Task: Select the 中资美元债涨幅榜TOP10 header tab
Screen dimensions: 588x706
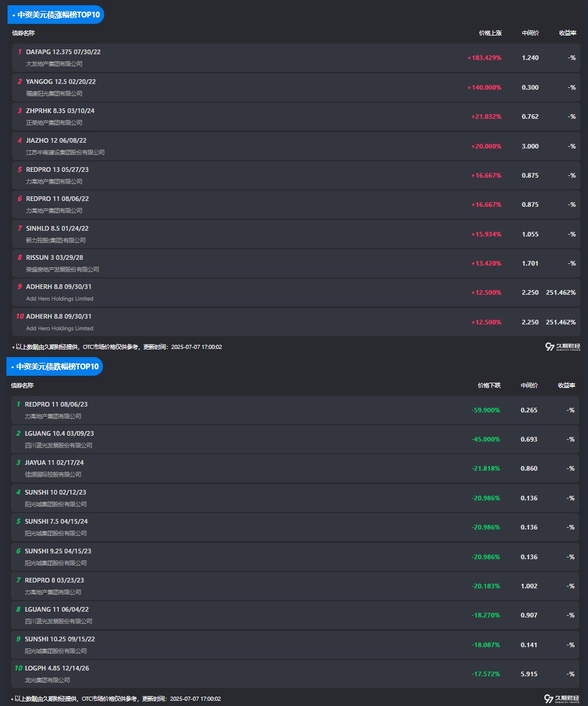Action: pyautogui.click(x=56, y=15)
